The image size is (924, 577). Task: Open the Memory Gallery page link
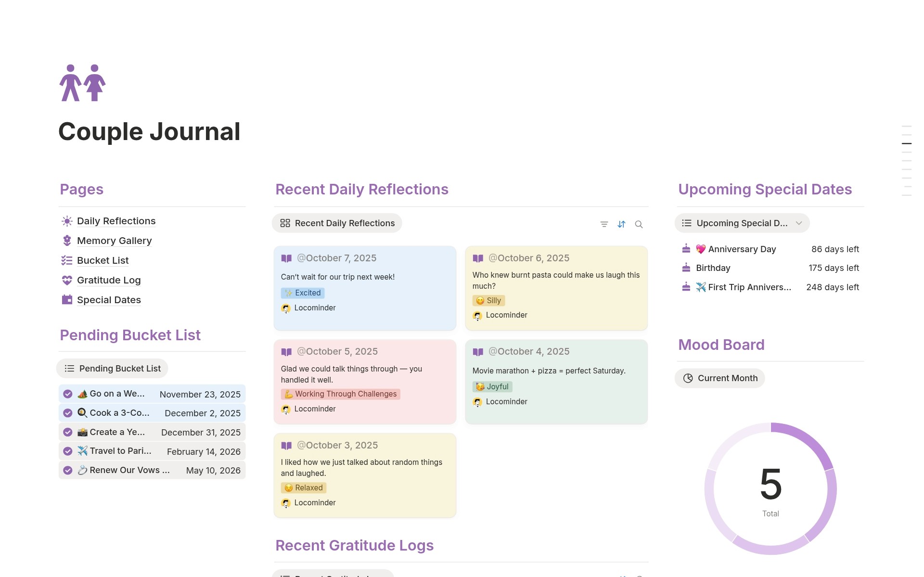(x=114, y=241)
